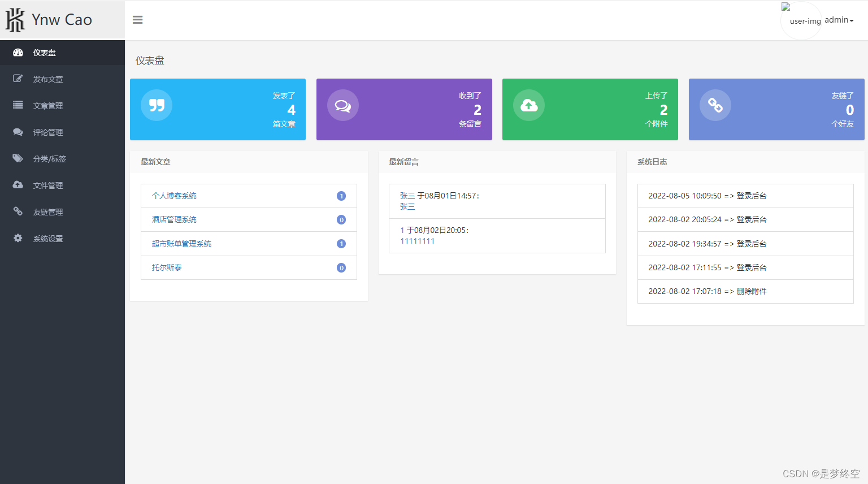Toggle the hamburger sidebar menu icon
Screen dimensions: 868x484
pyautogui.click(x=137, y=20)
